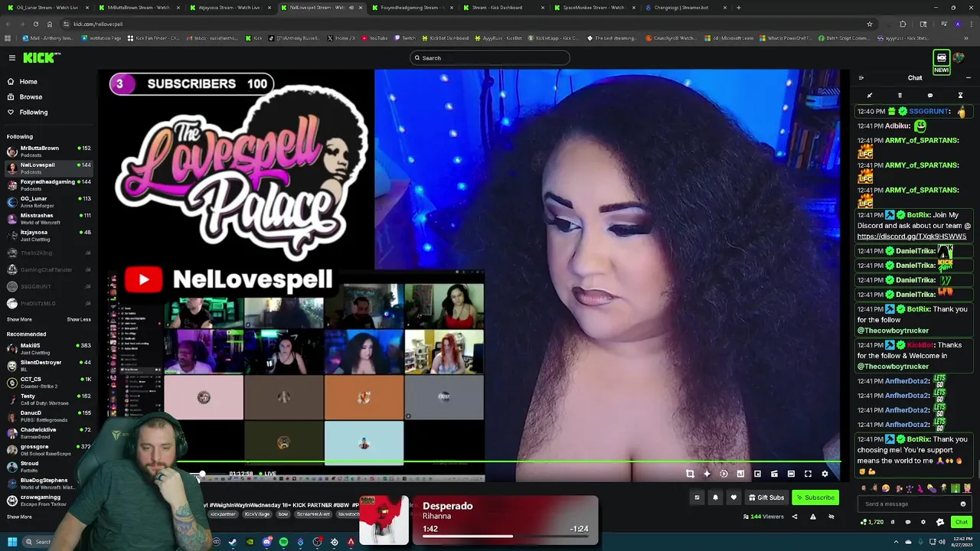The image size is (980, 551).
Task: Expand Recommended list with Show More
Action: (x=19, y=517)
